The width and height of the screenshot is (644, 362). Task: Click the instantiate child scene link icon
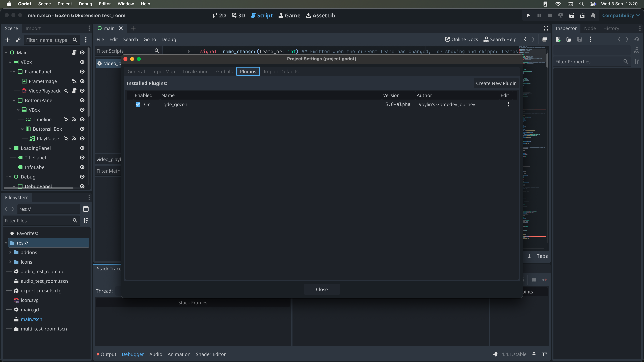[x=18, y=40]
